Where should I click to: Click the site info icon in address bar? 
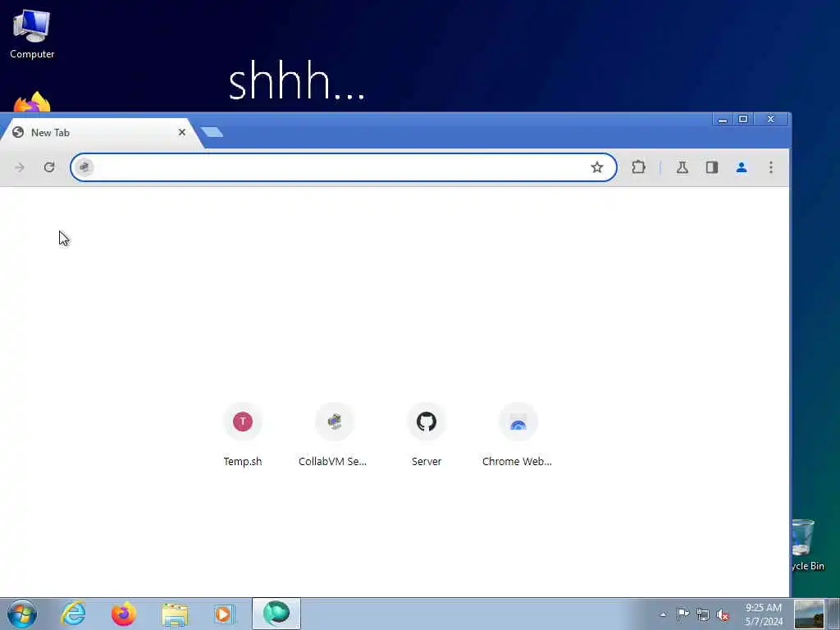[x=84, y=167]
